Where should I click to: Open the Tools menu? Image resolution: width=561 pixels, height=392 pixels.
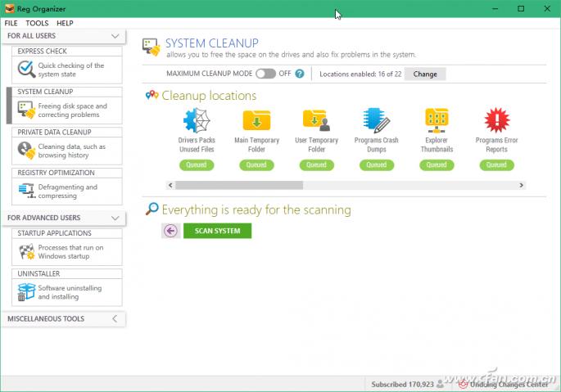click(37, 23)
